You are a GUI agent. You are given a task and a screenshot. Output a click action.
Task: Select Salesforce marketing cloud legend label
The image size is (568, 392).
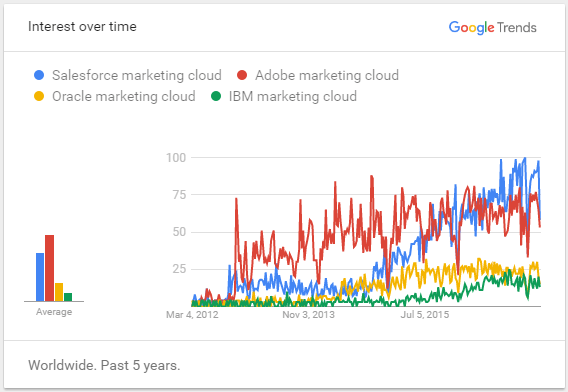[137, 75]
